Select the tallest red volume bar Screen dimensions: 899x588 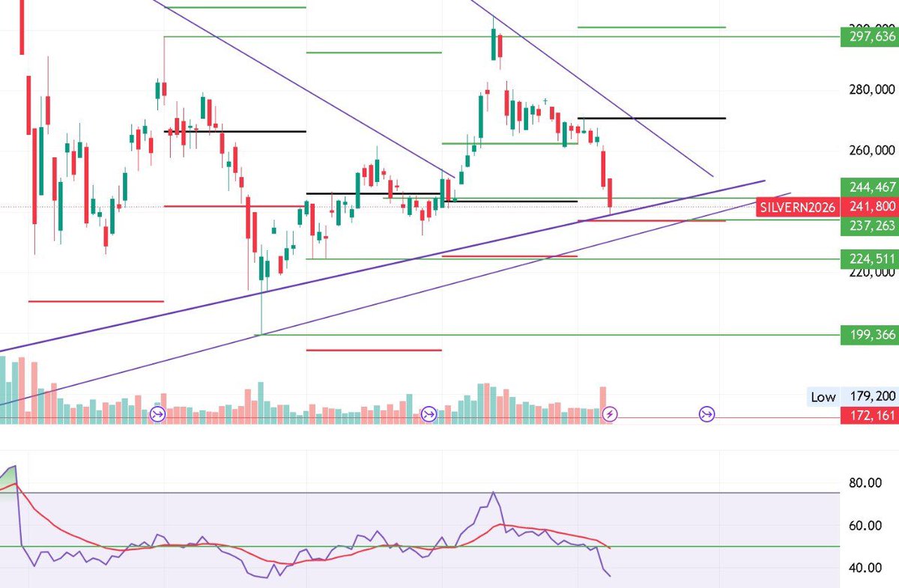[21, 391]
